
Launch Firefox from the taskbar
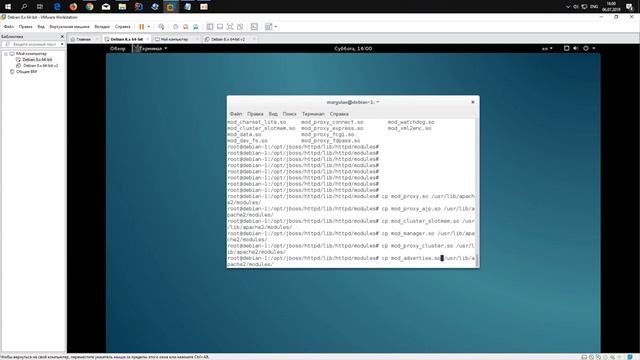coord(73,7)
